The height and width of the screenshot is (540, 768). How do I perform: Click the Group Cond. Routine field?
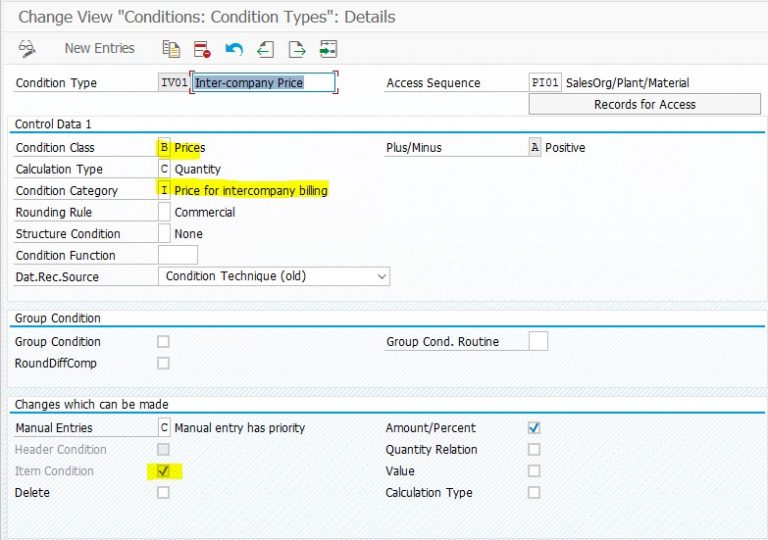tap(538, 342)
